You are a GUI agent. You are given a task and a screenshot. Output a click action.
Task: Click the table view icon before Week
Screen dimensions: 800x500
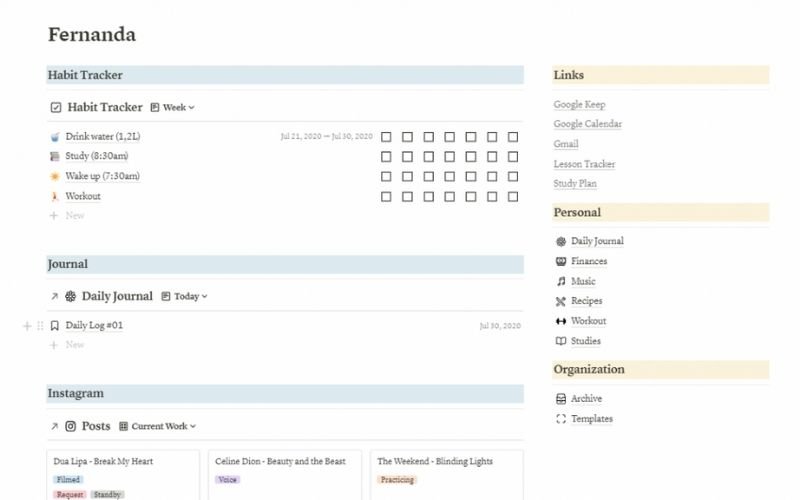click(155, 107)
